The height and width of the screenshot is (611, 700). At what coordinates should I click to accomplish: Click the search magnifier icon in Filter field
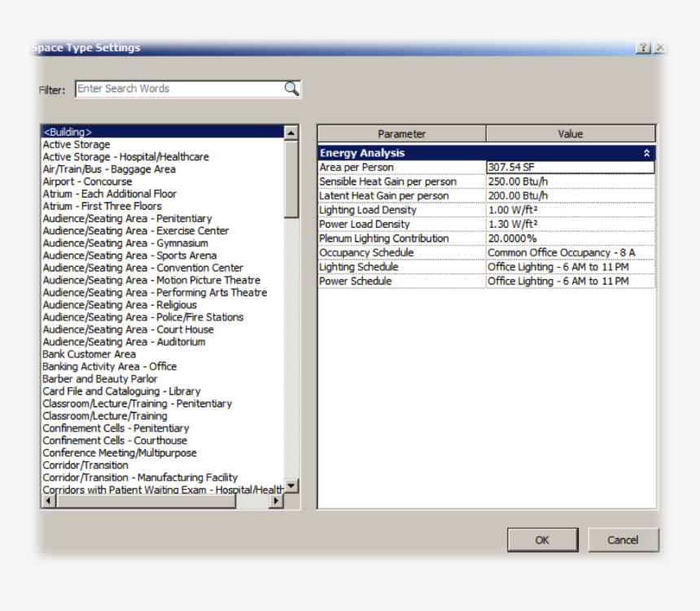point(291,89)
